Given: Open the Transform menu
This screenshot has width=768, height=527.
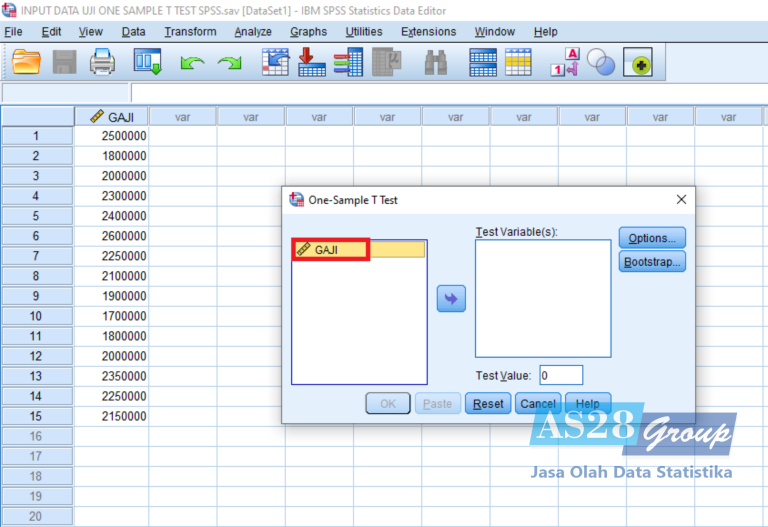Looking at the screenshot, I should 190,32.
